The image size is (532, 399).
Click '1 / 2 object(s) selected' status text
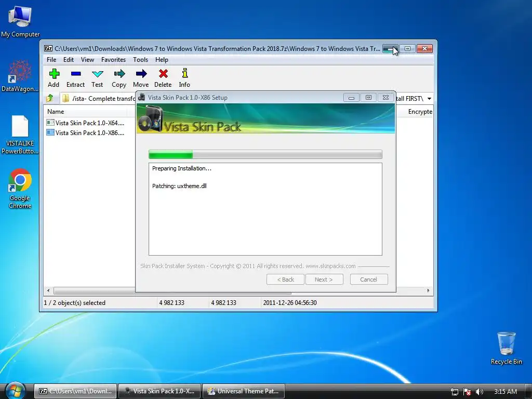pyautogui.click(x=75, y=303)
